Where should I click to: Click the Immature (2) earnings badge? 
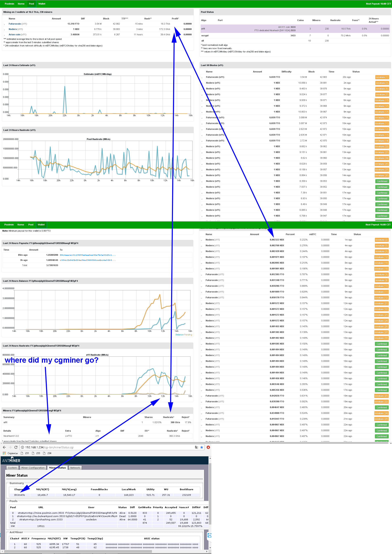click(381, 240)
